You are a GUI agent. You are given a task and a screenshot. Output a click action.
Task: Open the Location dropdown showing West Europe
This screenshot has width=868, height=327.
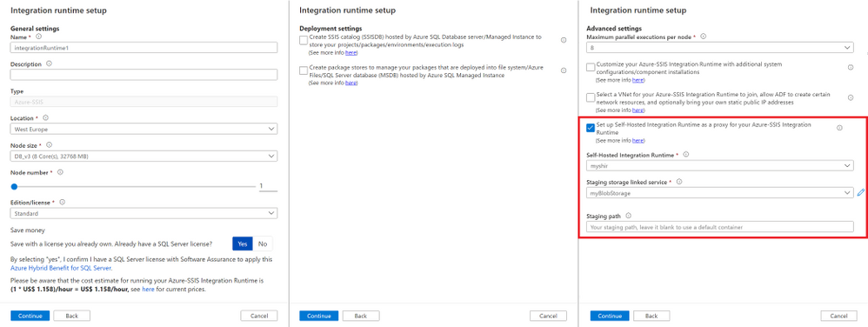point(144,129)
